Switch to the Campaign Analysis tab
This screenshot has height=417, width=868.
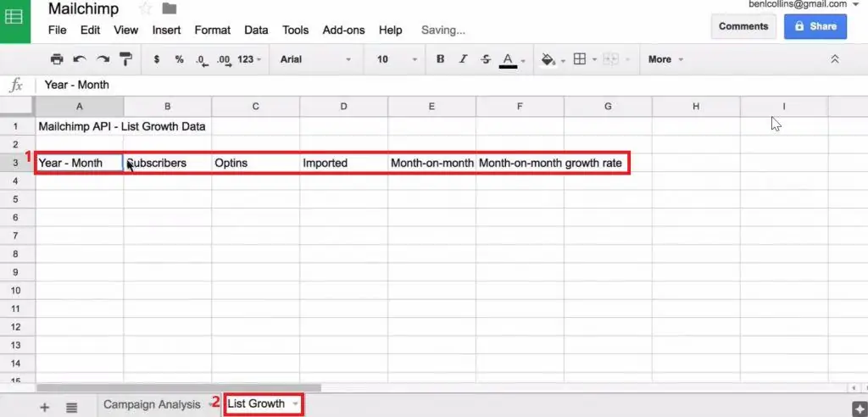pyautogui.click(x=152, y=404)
